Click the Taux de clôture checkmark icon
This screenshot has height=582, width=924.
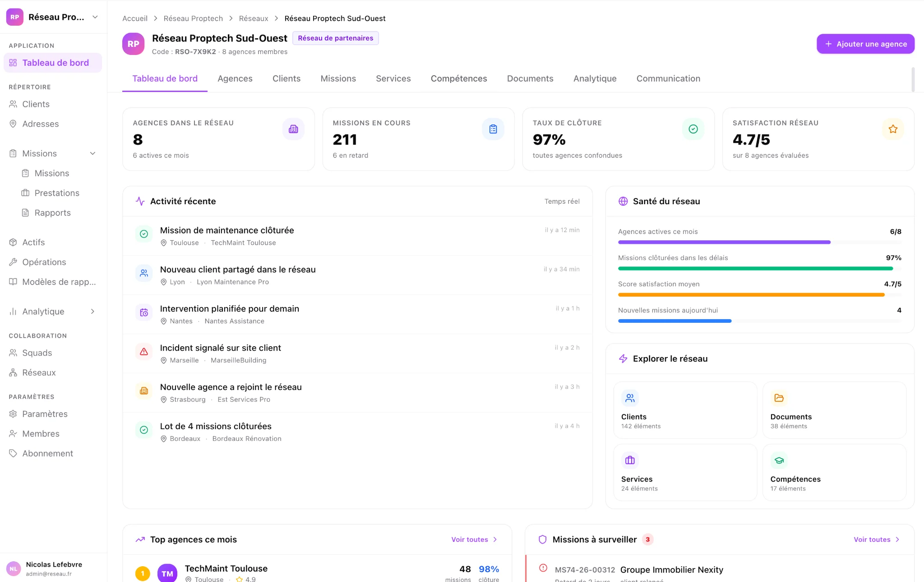[x=693, y=129]
